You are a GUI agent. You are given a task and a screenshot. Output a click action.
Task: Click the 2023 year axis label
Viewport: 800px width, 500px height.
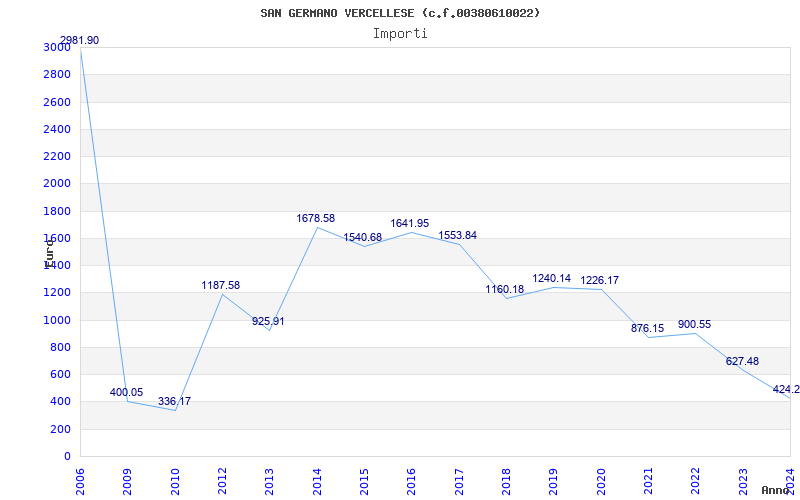click(743, 482)
